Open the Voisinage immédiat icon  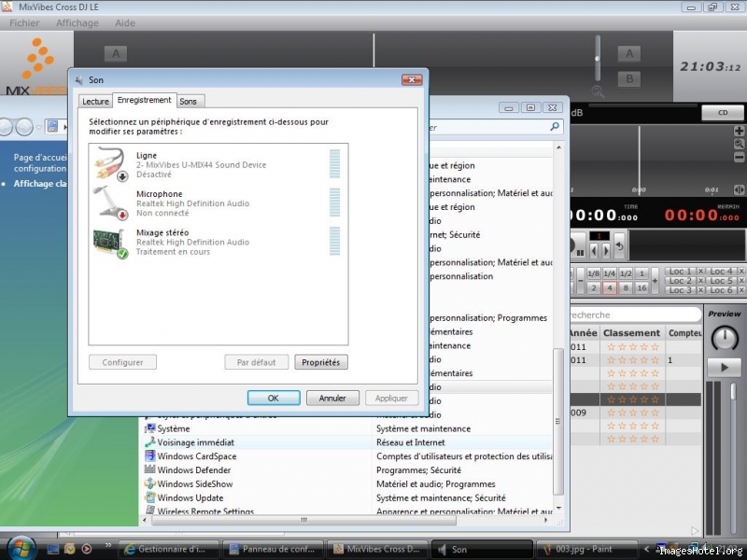click(x=150, y=442)
